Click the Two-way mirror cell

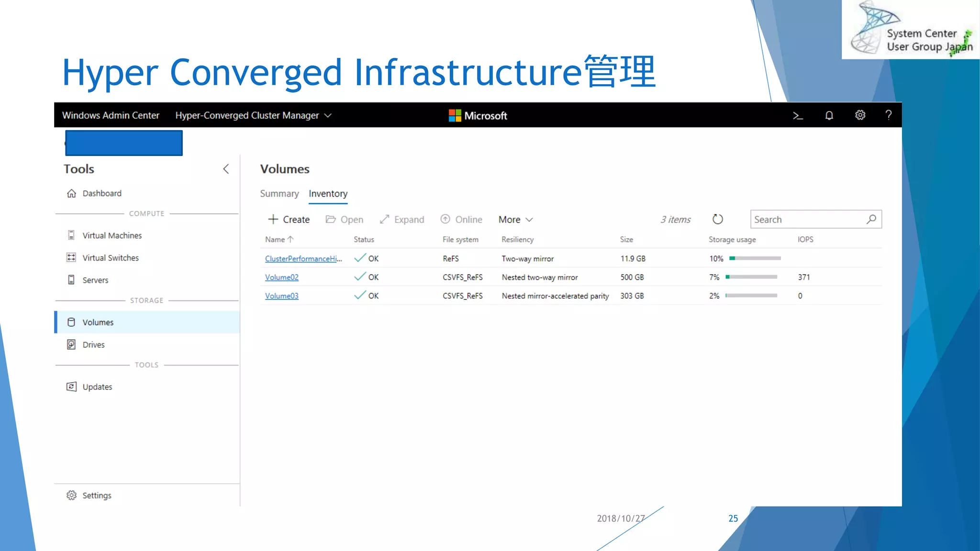click(x=527, y=258)
